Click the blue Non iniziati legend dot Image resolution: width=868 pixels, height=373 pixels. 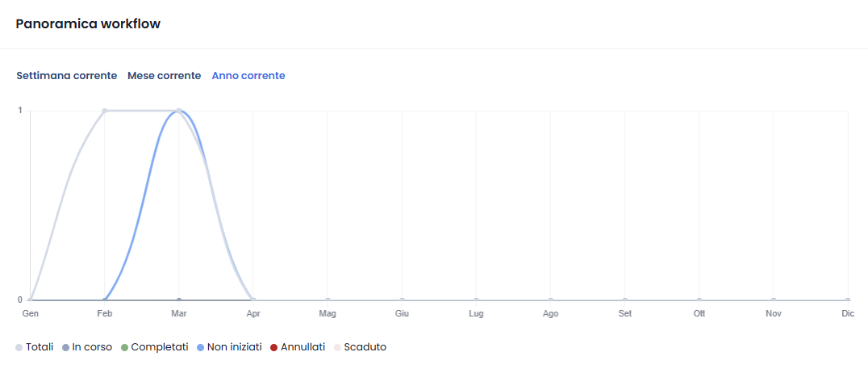click(x=200, y=347)
